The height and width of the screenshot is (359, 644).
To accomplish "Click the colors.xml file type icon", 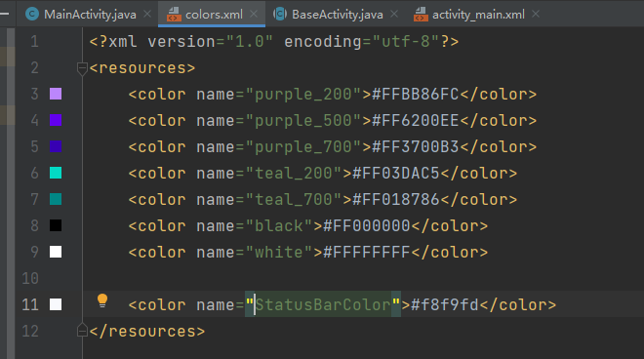I will click(x=174, y=15).
